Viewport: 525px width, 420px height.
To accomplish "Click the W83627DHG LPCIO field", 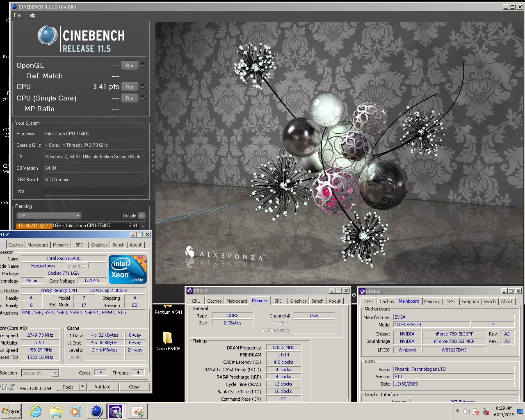I will 454,350.
